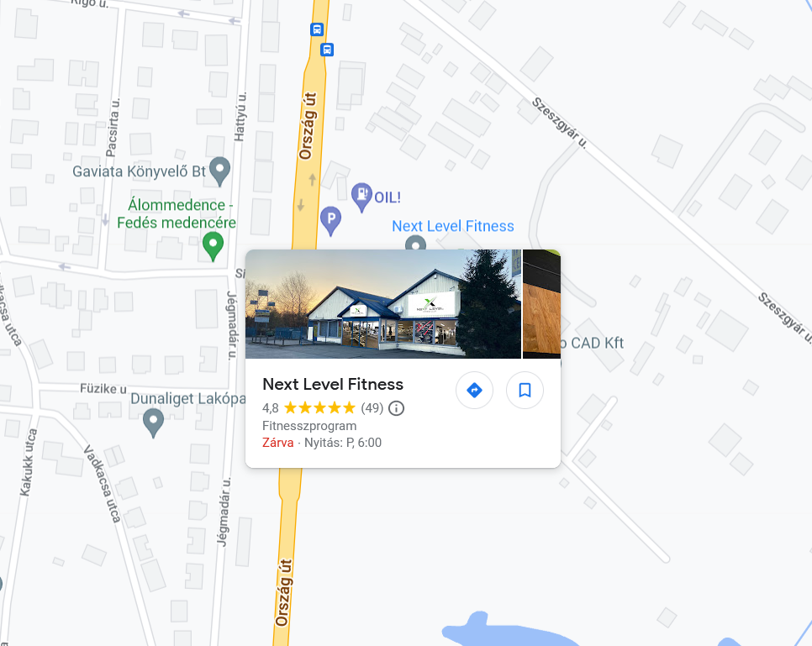View the second wooden-floor photo thumbnail
This screenshot has width=812, height=646.
(541, 304)
